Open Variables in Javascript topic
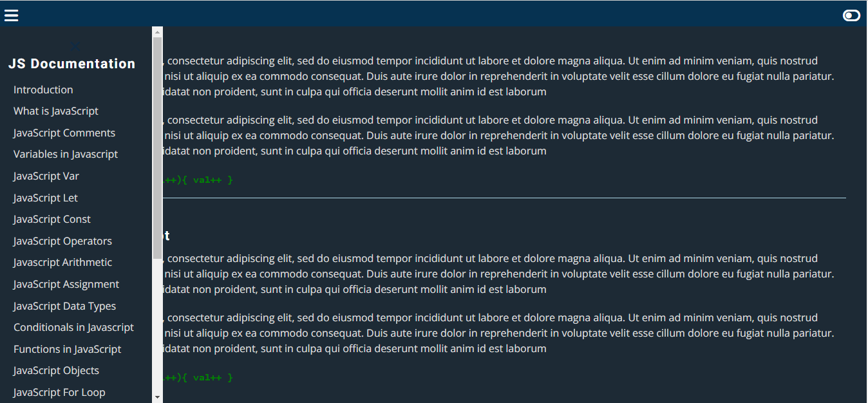The height and width of the screenshot is (403, 868). coord(65,154)
